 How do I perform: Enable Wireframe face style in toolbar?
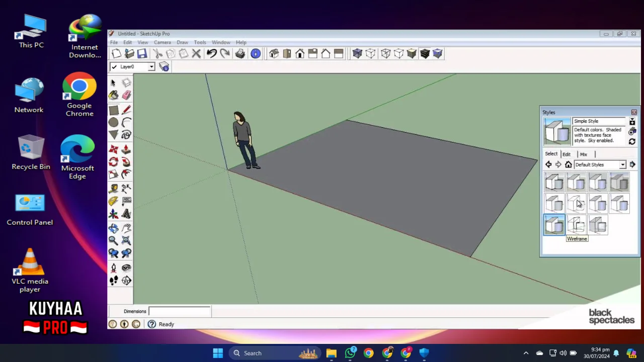pos(385,54)
